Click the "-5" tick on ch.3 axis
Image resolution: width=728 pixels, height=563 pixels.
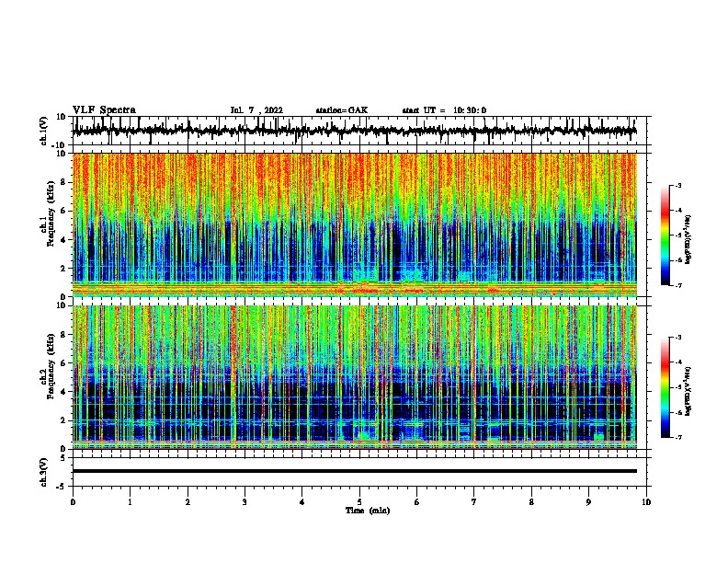coord(63,487)
